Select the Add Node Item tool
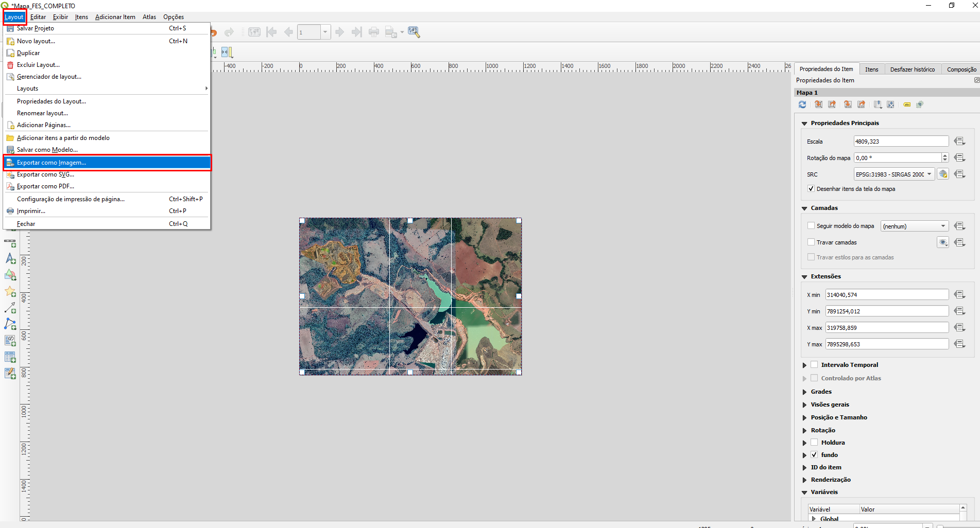 pos(10,324)
